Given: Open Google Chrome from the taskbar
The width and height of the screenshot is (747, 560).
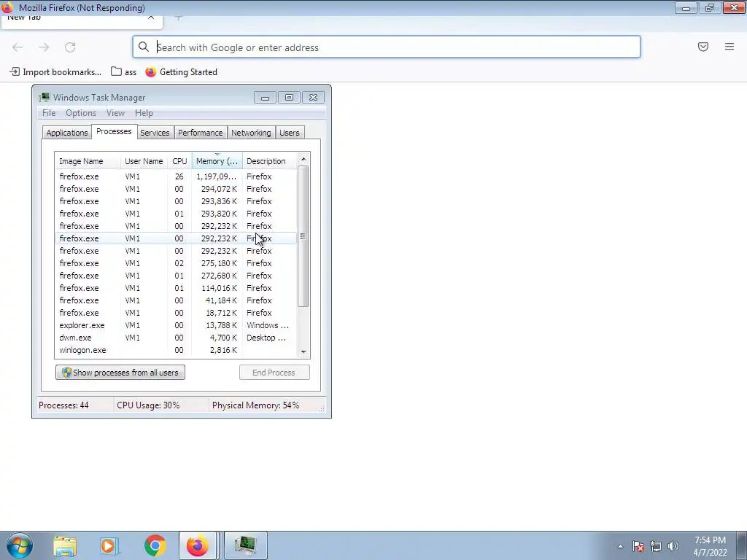Looking at the screenshot, I should pyautogui.click(x=155, y=545).
